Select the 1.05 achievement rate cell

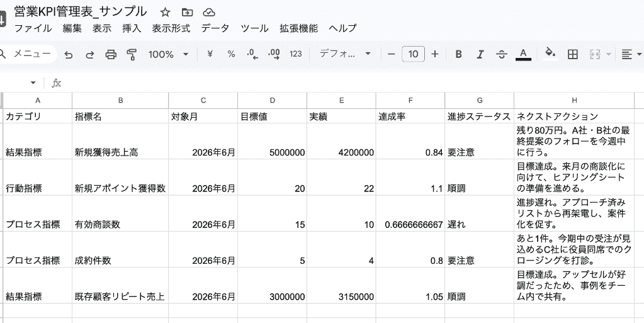[410, 286]
